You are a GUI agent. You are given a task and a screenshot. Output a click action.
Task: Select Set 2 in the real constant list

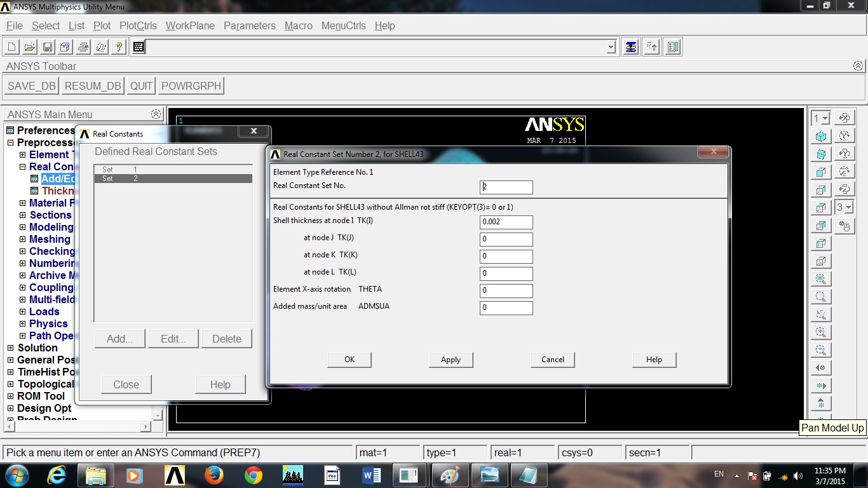click(x=173, y=179)
